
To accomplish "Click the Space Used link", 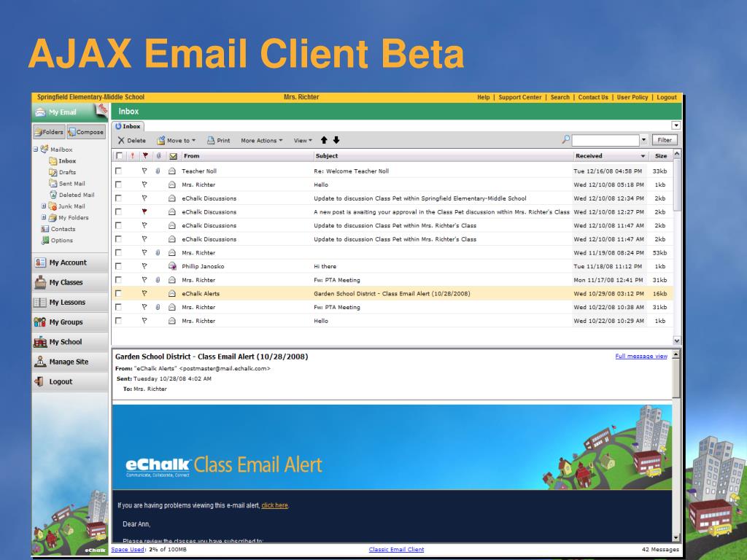I will tap(128, 550).
